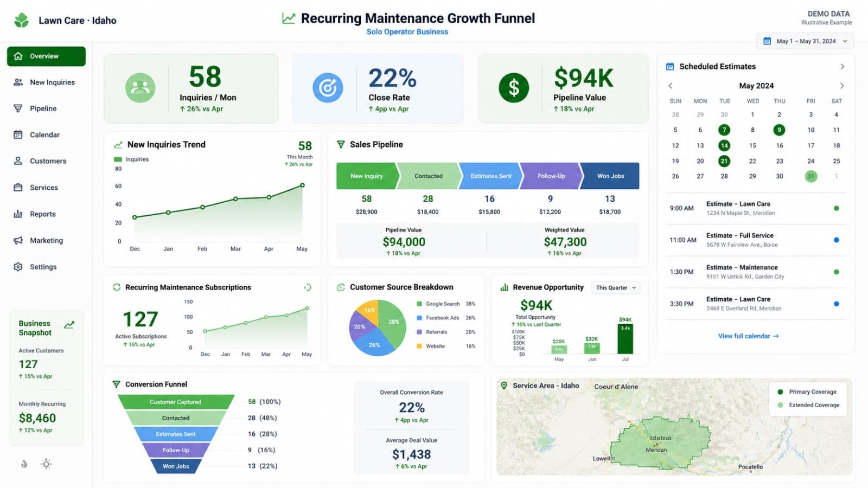This screenshot has height=488, width=868.
Task: Click refresh icon in Subscriptions card corner
Action: coord(308,287)
